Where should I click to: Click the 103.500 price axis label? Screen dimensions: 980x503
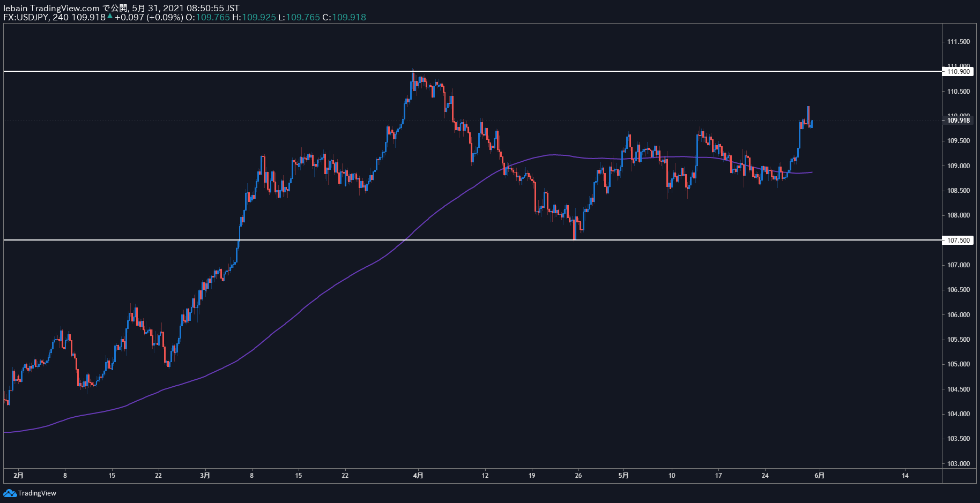(958, 439)
